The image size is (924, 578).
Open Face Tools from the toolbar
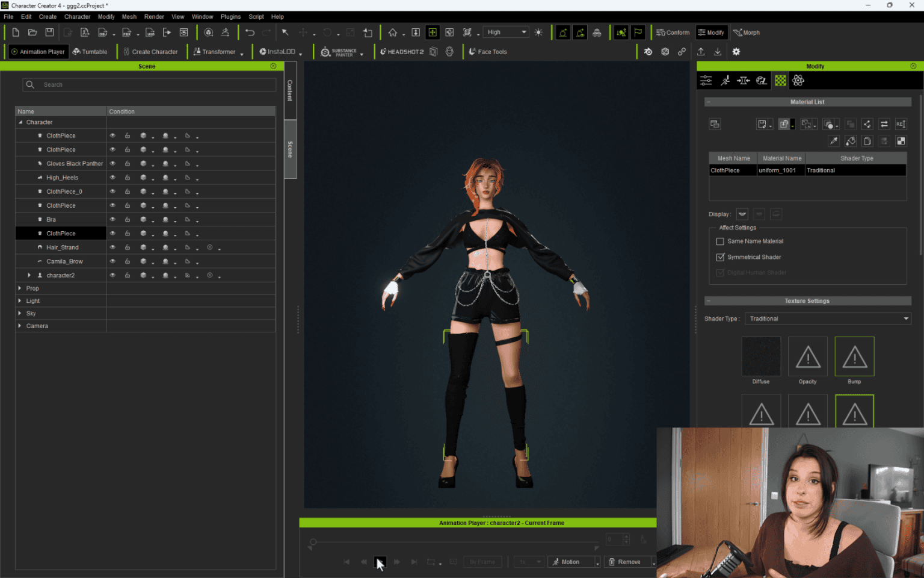click(x=487, y=52)
